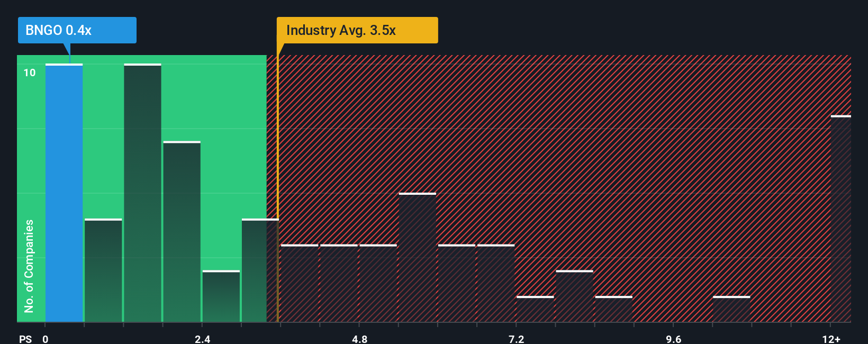The image size is (868, 344).
Task: Select the blue BNGO histogram bar
Action: tap(64, 193)
